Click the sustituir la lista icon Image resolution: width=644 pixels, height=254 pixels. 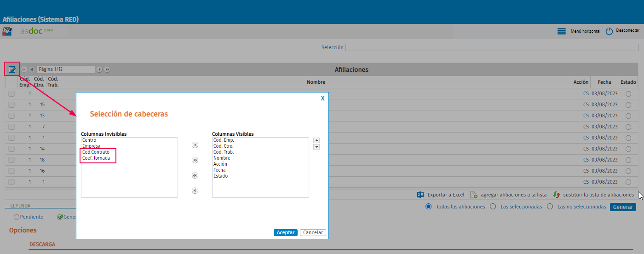point(556,195)
